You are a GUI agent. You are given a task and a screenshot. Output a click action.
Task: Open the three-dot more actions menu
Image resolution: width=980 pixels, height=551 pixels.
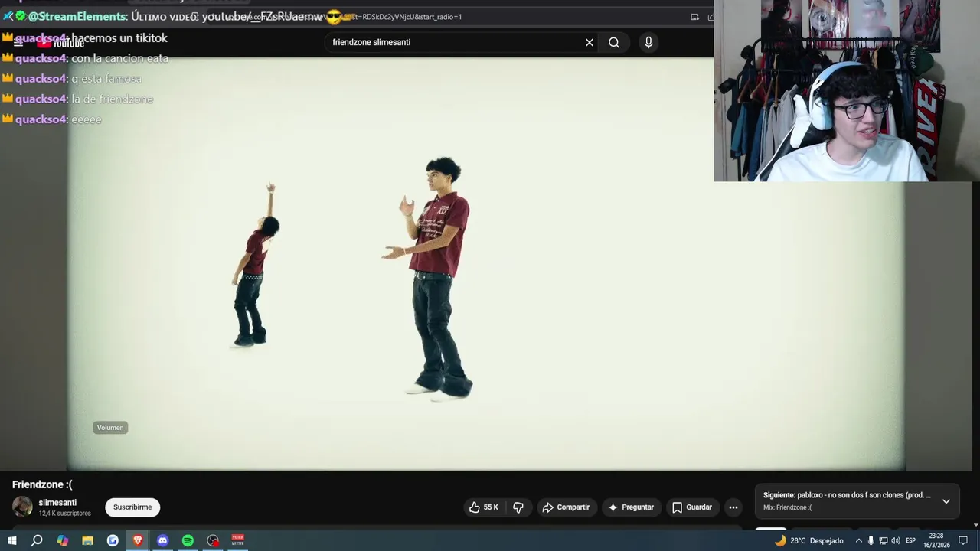pyautogui.click(x=733, y=507)
